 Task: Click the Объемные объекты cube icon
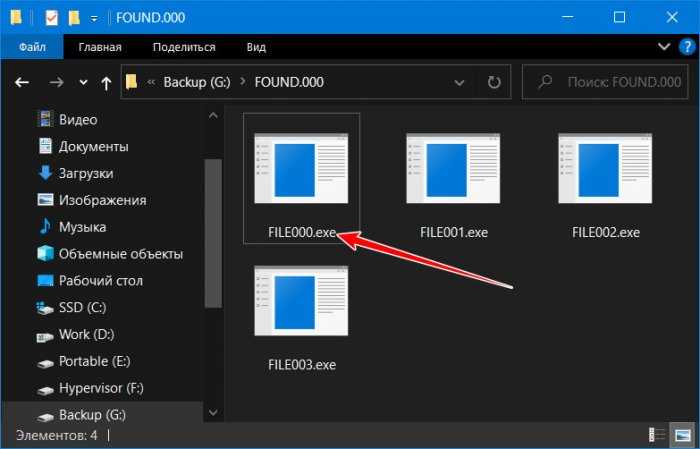[x=45, y=254]
